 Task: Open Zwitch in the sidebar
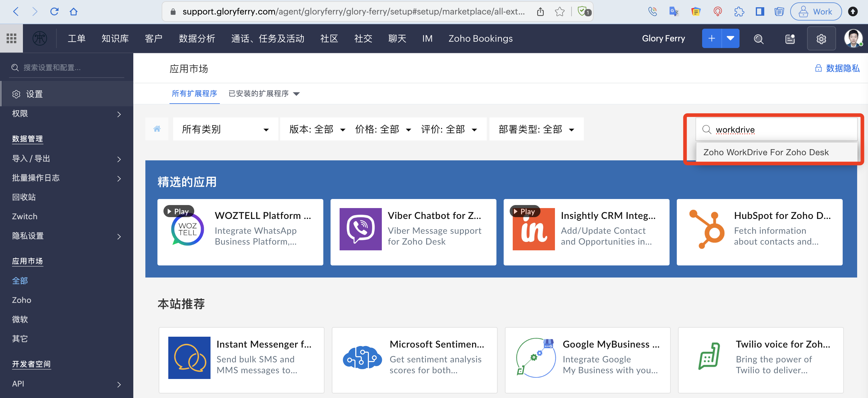click(x=25, y=216)
